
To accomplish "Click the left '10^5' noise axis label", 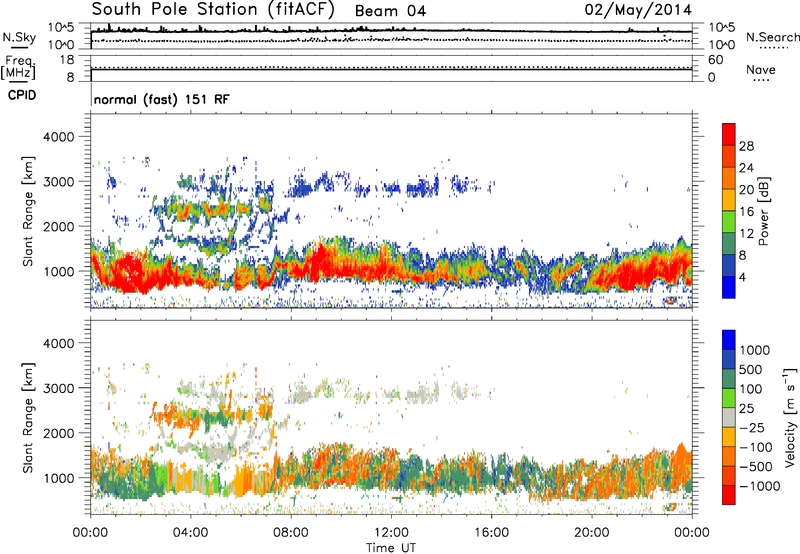I will pyautogui.click(x=61, y=28).
